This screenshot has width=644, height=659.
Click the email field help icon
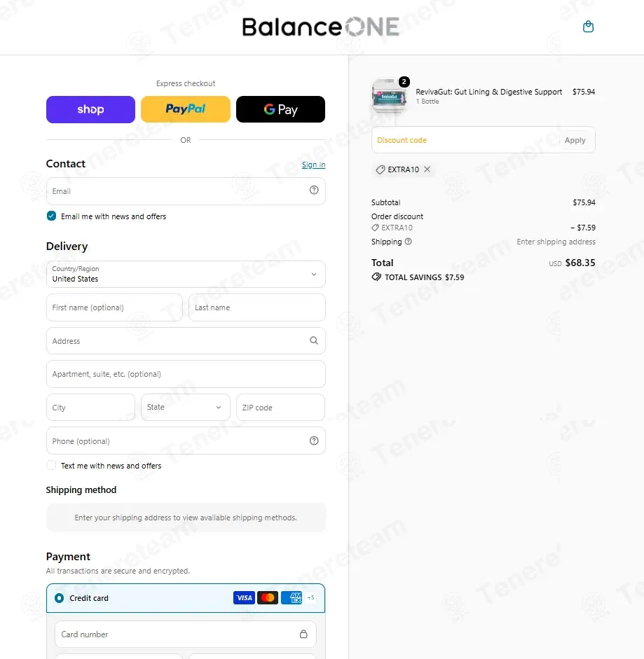click(314, 190)
